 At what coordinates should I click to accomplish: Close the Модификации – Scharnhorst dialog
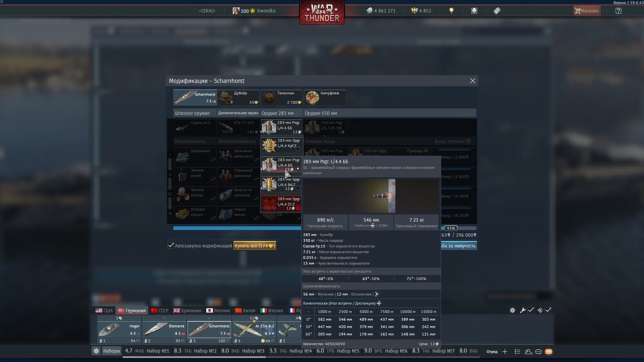point(472,81)
